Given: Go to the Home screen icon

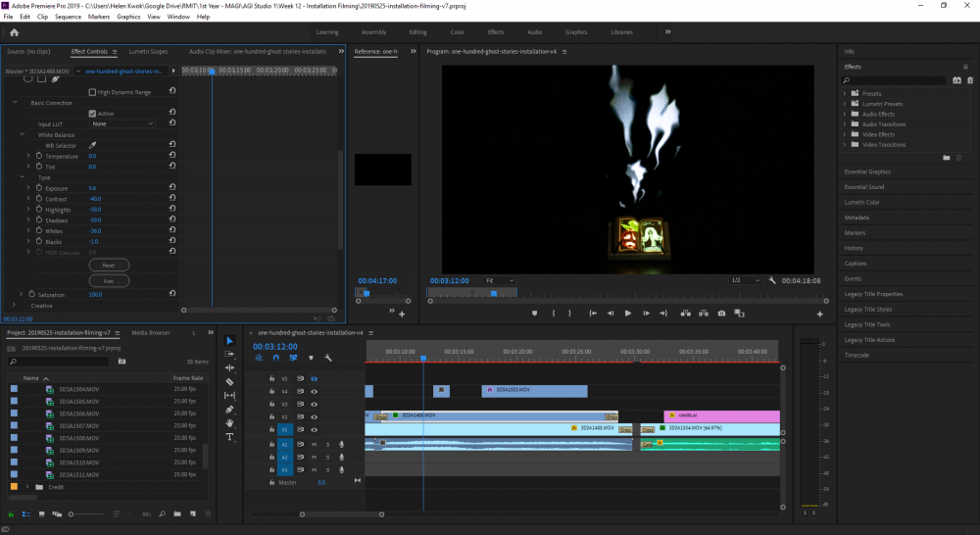Looking at the screenshot, I should pos(14,32).
